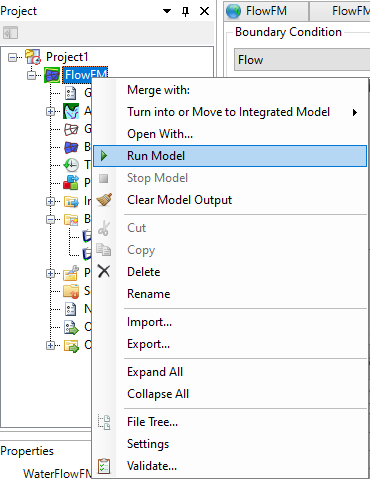Click the panel toggle button under Project title
This screenshot has height=479, width=370.
click(x=10, y=33)
